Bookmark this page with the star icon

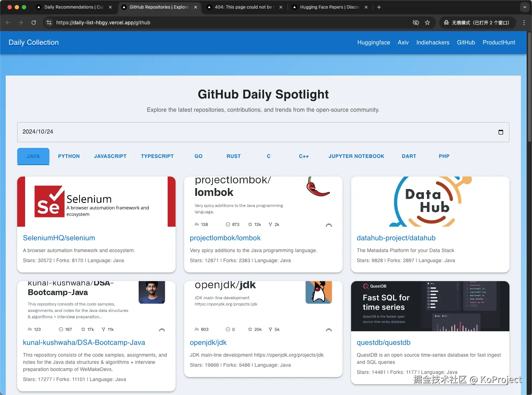[427, 23]
